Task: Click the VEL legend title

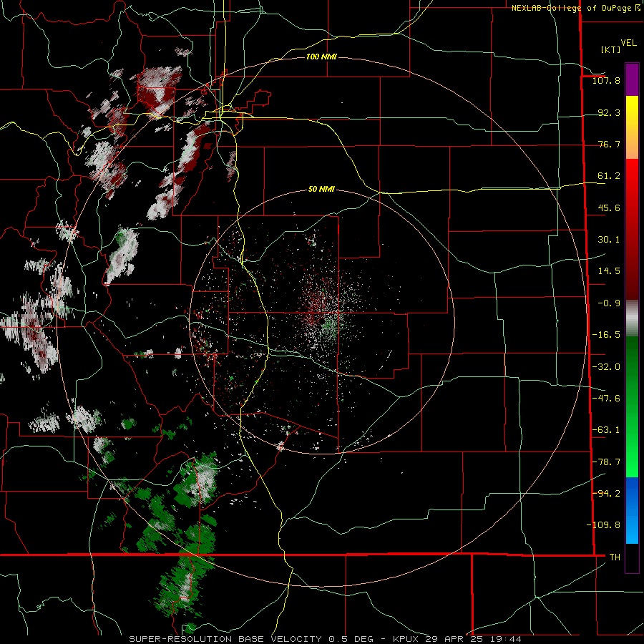Action: (629, 43)
